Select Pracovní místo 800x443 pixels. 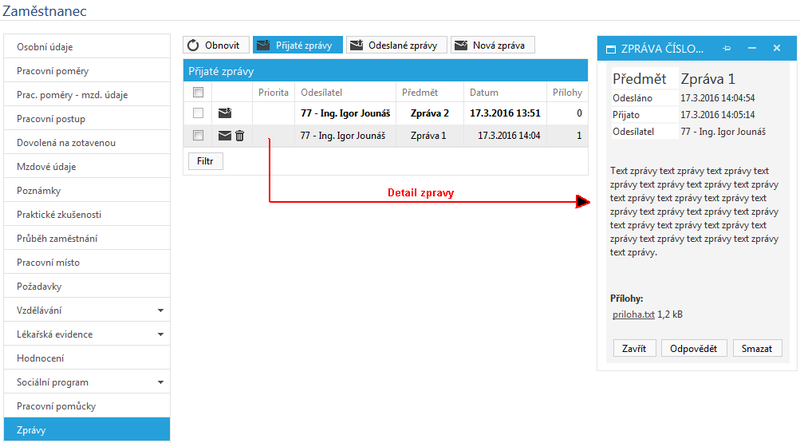pyautogui.click(x=87, y=263)
